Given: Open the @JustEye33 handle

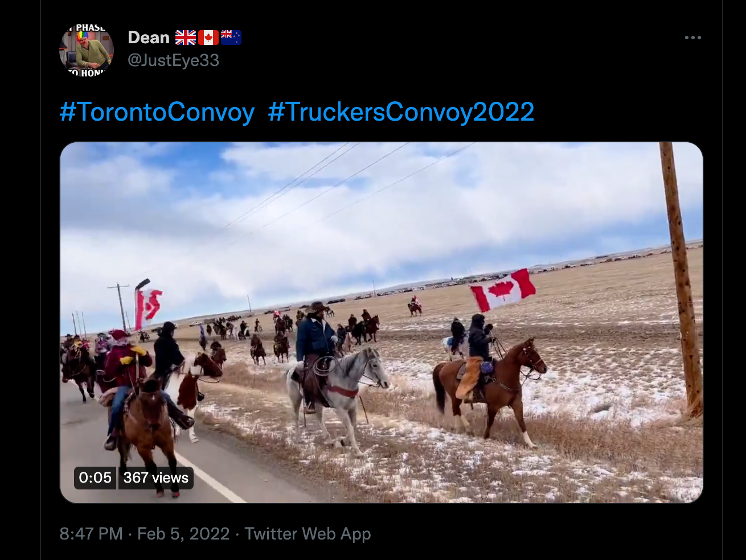Looking at the screenshot, I should [x=173, y=60].
